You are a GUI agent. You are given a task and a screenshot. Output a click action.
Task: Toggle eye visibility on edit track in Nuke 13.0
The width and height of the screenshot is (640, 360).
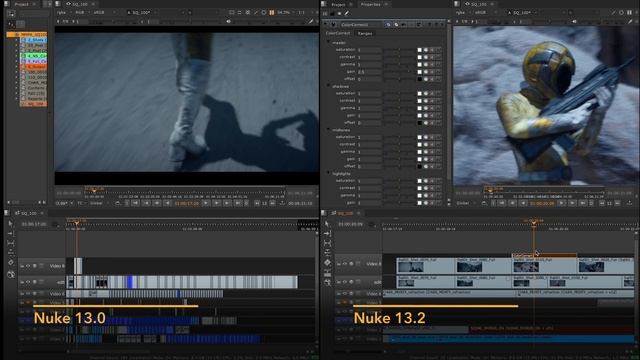click(x=28, y=282)
